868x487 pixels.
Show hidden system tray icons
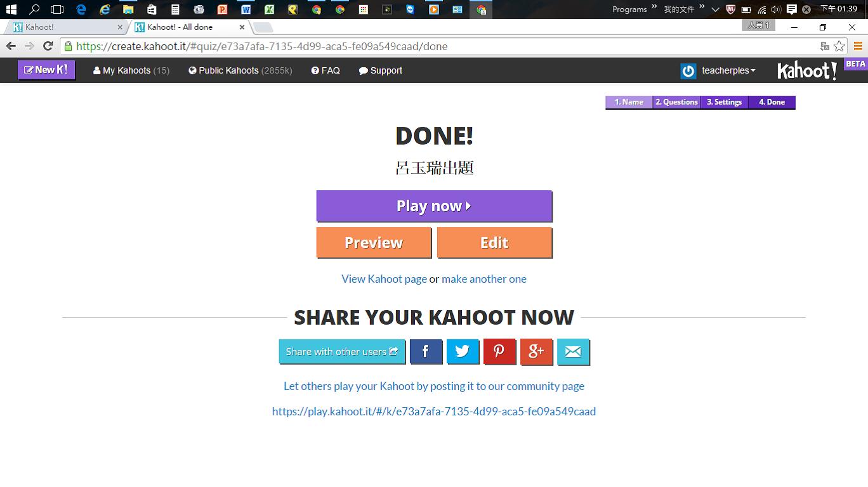click(715, 10)
